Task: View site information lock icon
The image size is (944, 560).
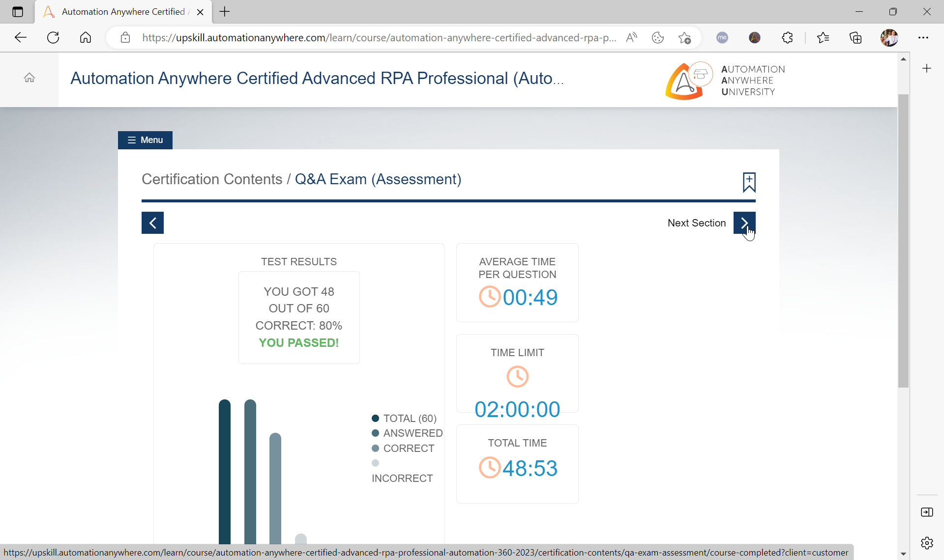Action: [x=125, y=37]
